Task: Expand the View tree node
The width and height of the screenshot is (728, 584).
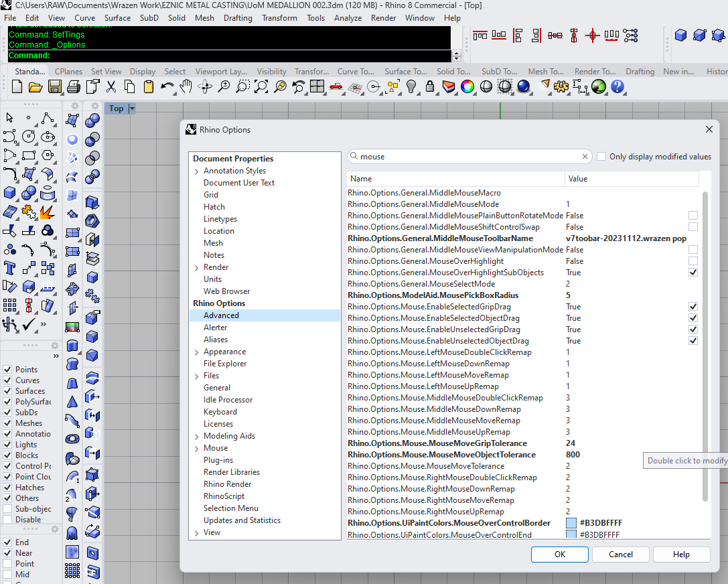Action: [x=197, y=533]
